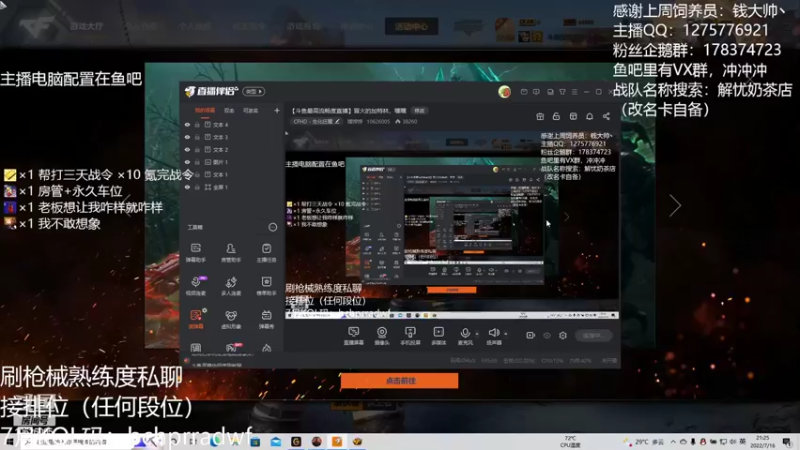Screen dimensions: 800x450
Task: Toggle visibility eye of 文本 3 layer
Action: (x=187, y=137)
